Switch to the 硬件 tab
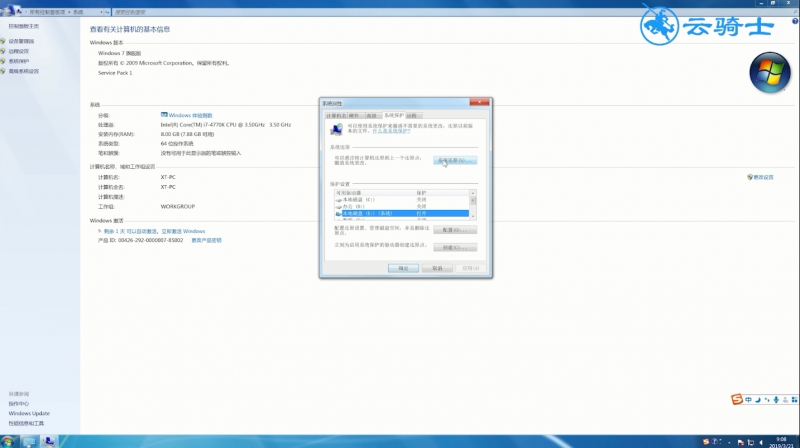Screen dimensions: 800x448 click(355, 116)
